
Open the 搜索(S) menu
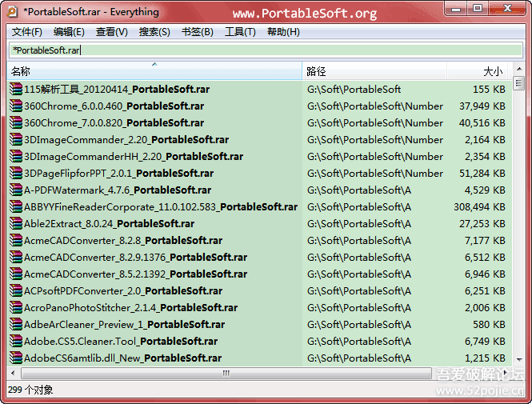tap(154, 32)
